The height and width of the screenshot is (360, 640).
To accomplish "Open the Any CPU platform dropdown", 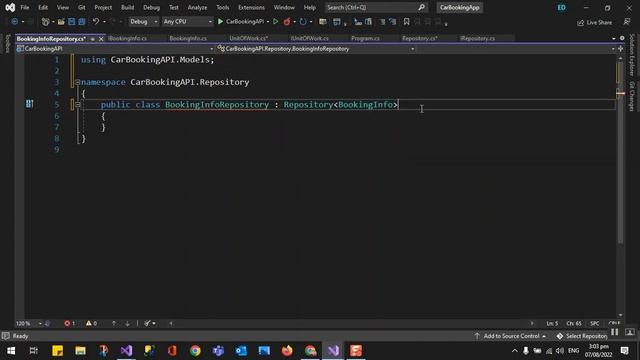I will 187,22.
